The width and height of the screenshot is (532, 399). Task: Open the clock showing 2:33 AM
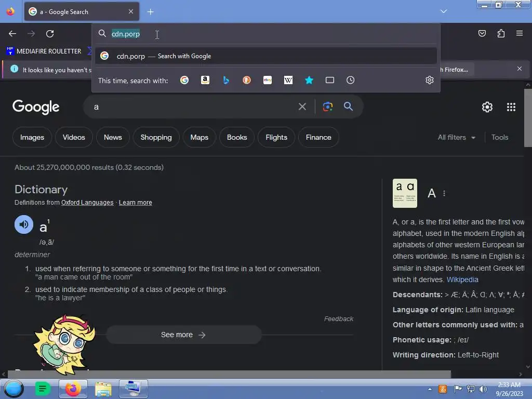pos(509,389)
